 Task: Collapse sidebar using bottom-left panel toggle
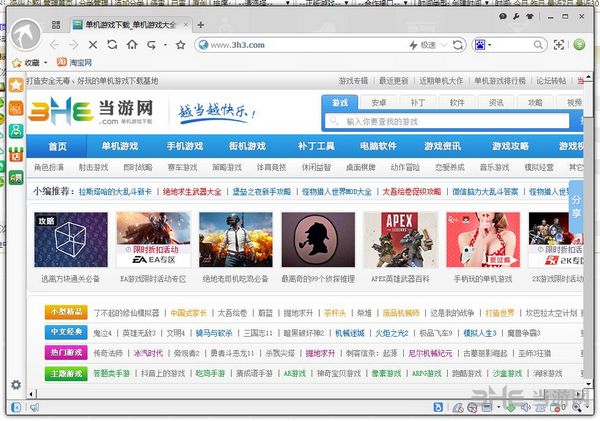click(x=16, y=408)
